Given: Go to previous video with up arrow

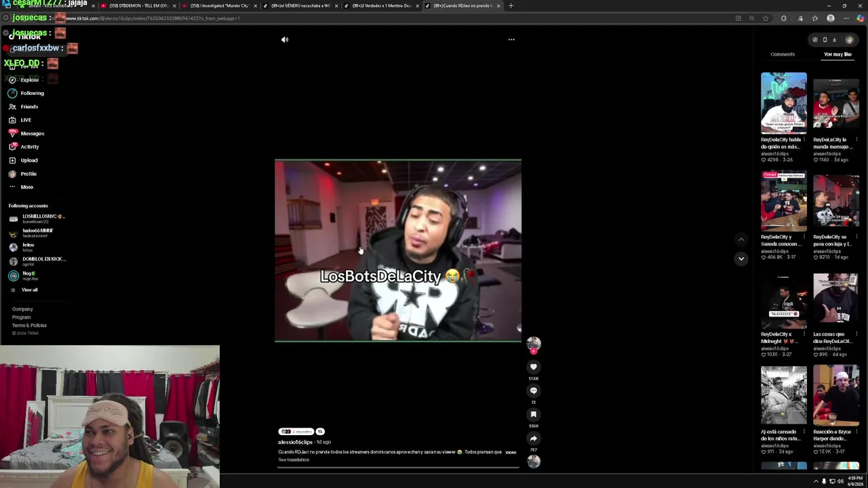Looking at the screenshot, I should pos(741,239).
